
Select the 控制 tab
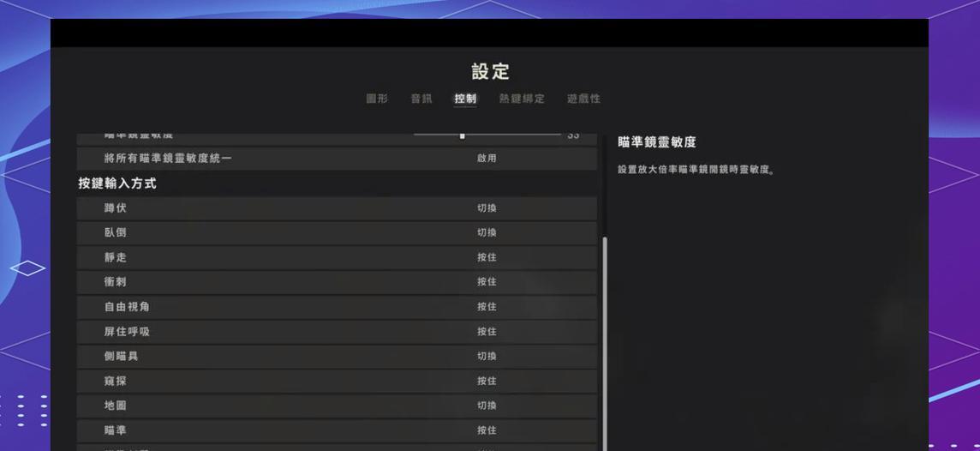(466, 99)
